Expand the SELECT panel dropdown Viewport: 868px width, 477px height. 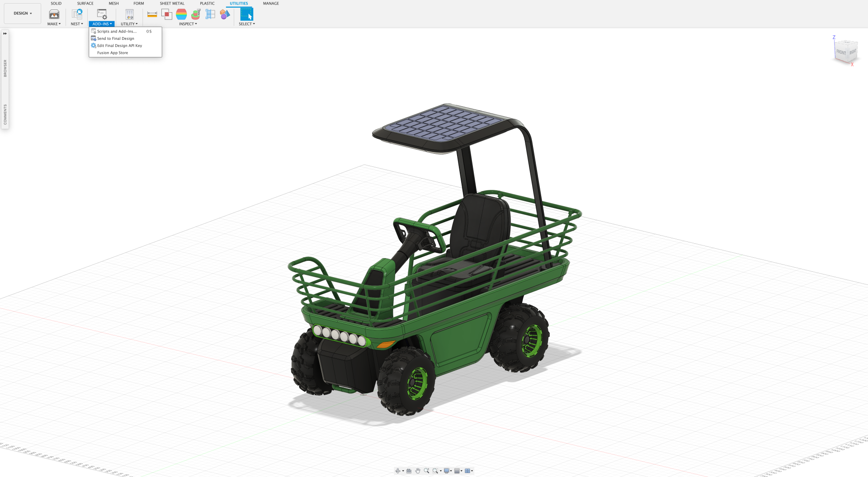tap(247, 24)
